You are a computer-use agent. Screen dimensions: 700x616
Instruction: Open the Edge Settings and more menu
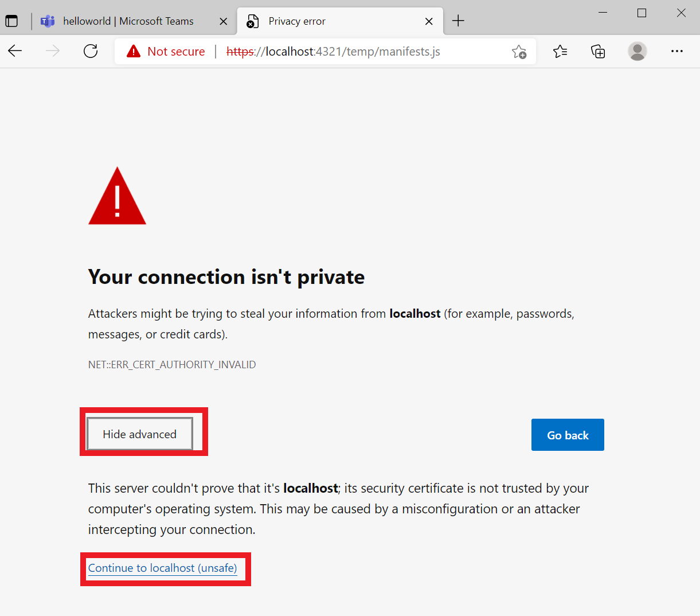[x=677, y=51]
